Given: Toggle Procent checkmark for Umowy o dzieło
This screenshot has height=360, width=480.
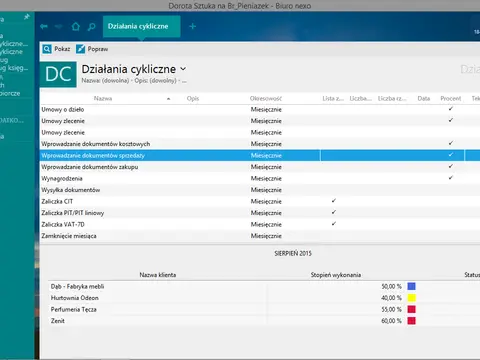Looking at the screenshot, I should (x=451, y=109).
